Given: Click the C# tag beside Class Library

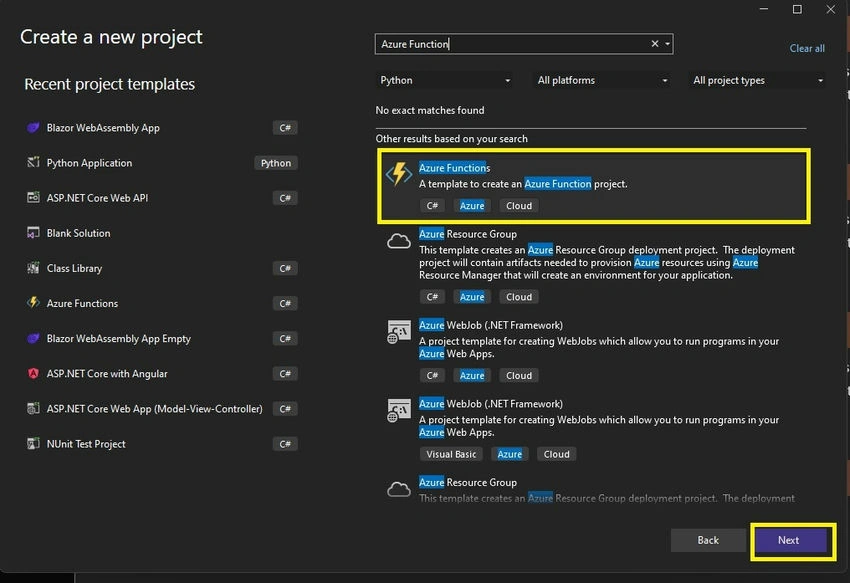Looking at the screenshot, I should (x=285, y=268).
